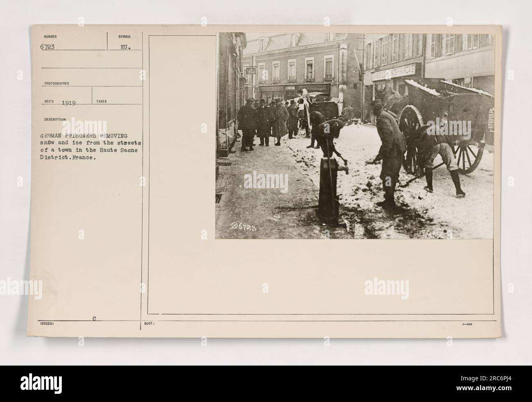Click the TAKEN label
Viewport: 532px width, 402px height.
click(101, 101)
